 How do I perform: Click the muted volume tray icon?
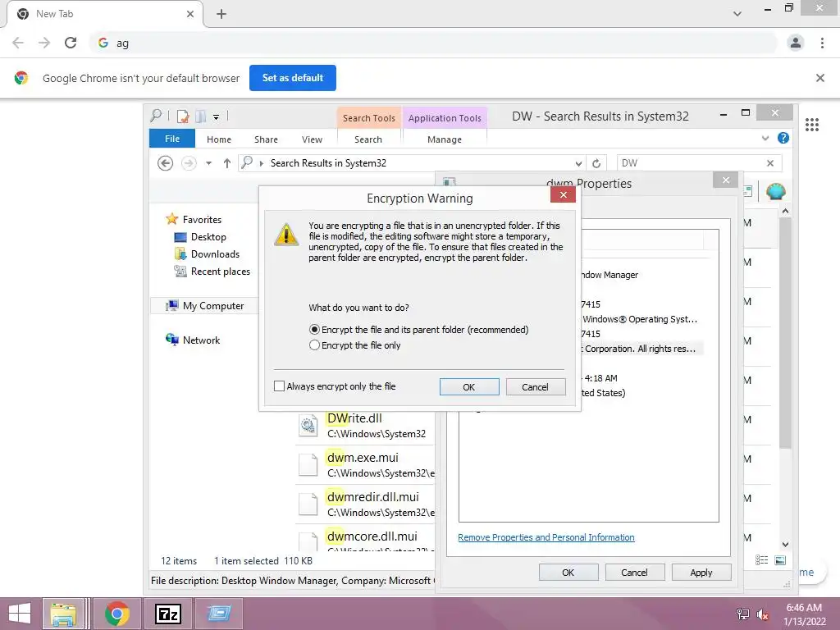(762, 614)
